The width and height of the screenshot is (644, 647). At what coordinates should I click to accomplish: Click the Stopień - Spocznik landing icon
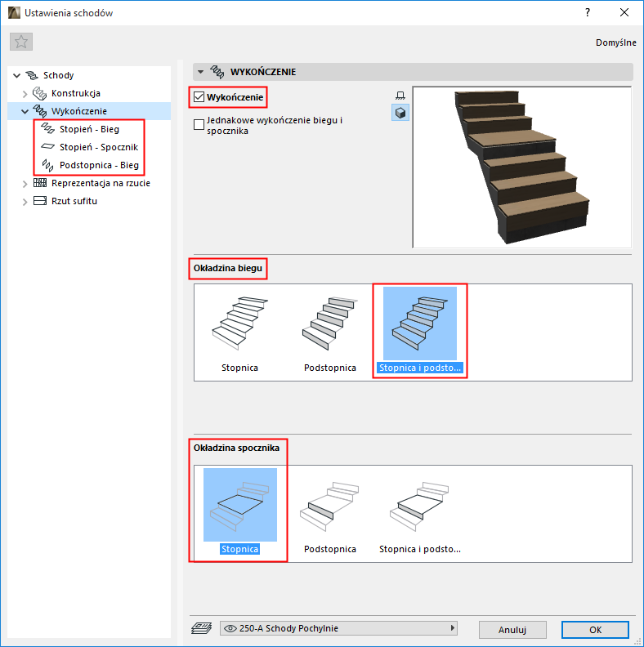pyautogui.click(x=48, y=146)
